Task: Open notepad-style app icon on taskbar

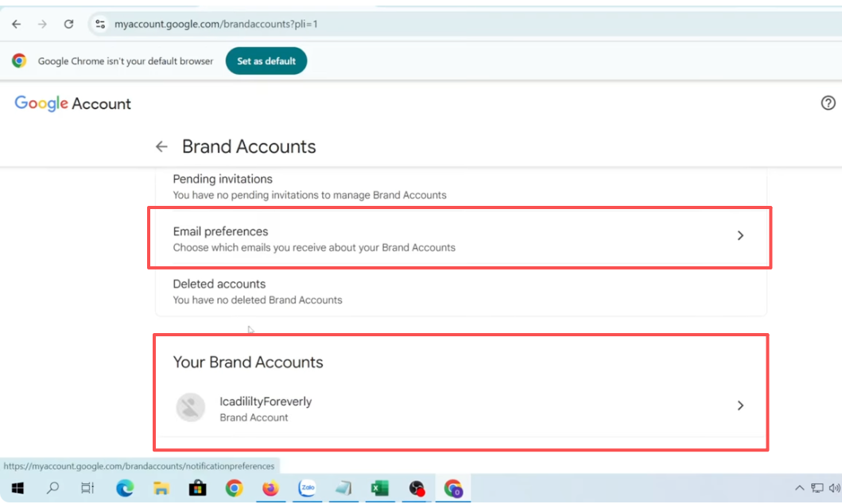Action: [343, 488]
